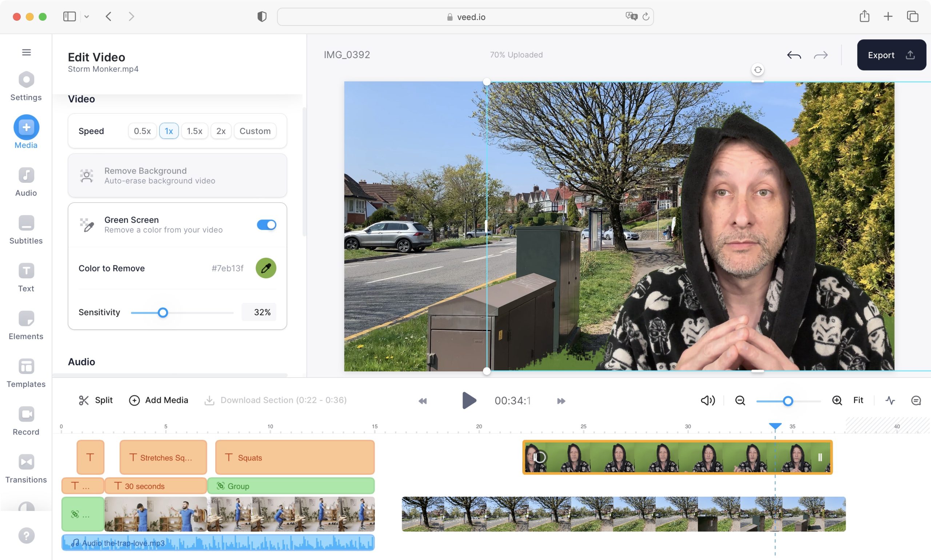Select the 2x speed option

pos(221,131)
